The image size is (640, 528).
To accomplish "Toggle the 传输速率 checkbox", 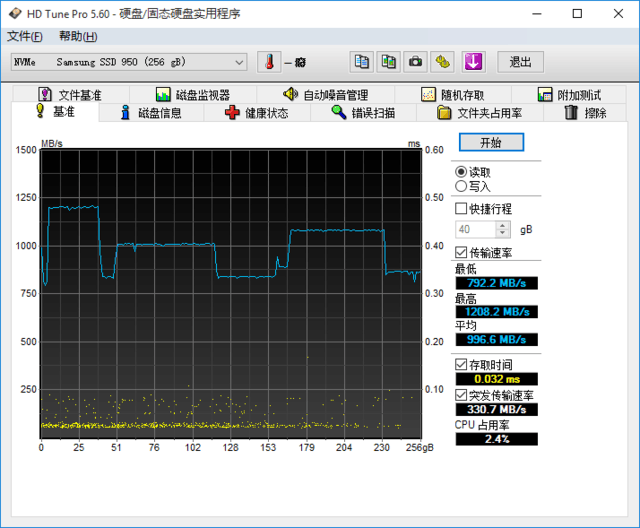I will click(461, 252).
